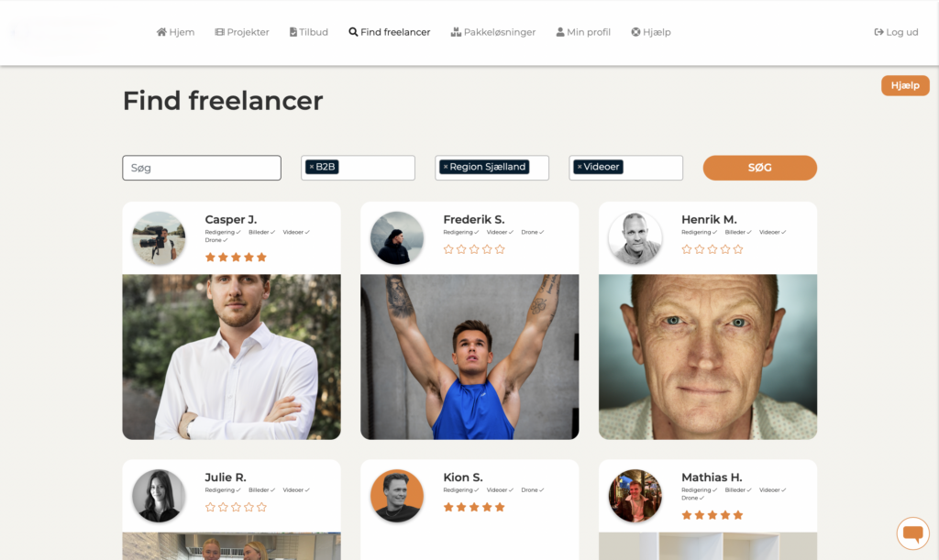Viewport: 939px width, 560px height.
Task: Click Casper J.'s five-star rating
Action: (x=236, y=258)
